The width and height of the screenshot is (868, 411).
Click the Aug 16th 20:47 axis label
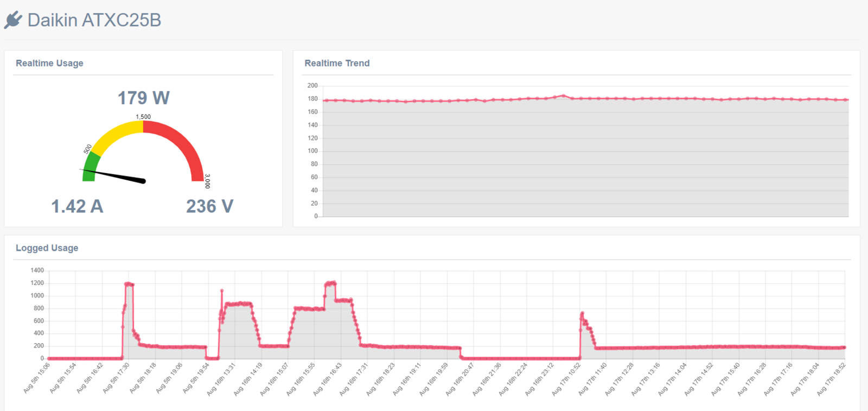(x=459, y=379)
